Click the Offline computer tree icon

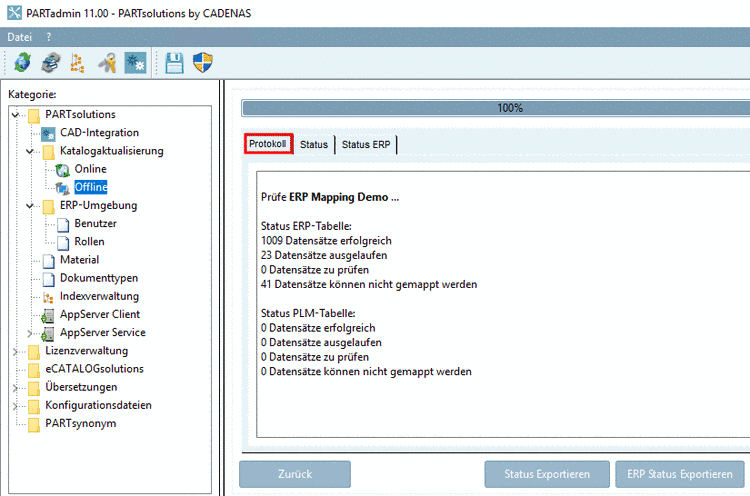tap(62, 188)
